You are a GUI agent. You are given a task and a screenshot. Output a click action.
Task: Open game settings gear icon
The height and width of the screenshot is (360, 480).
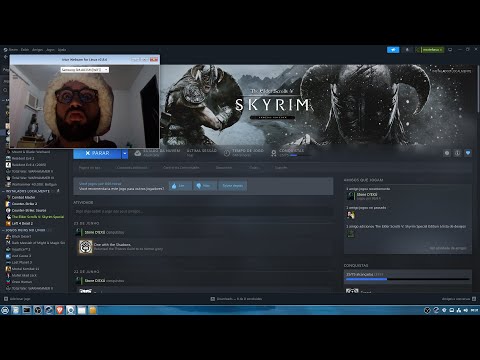click(x=447, y=153)
